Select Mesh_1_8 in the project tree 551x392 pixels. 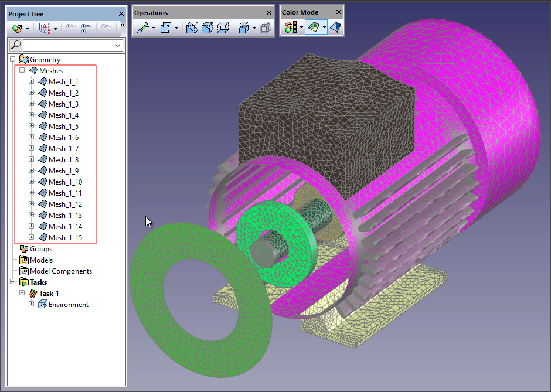click(63, 160)
